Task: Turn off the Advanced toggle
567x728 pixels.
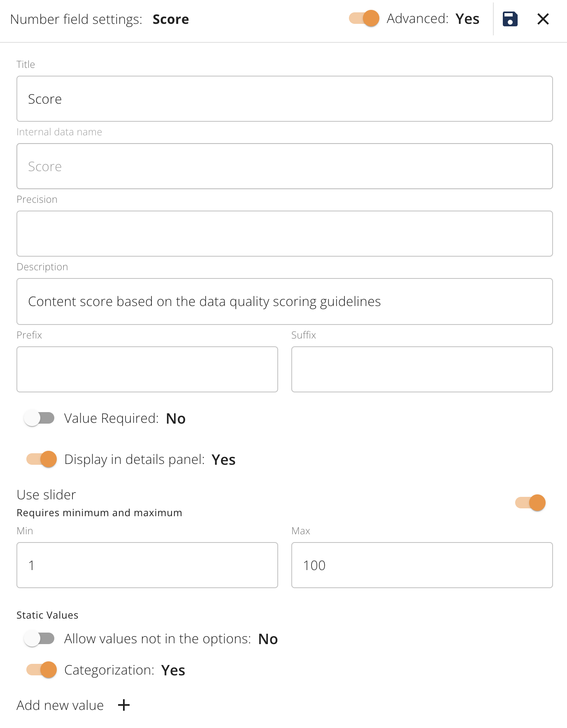Action: tap(364, 19)
